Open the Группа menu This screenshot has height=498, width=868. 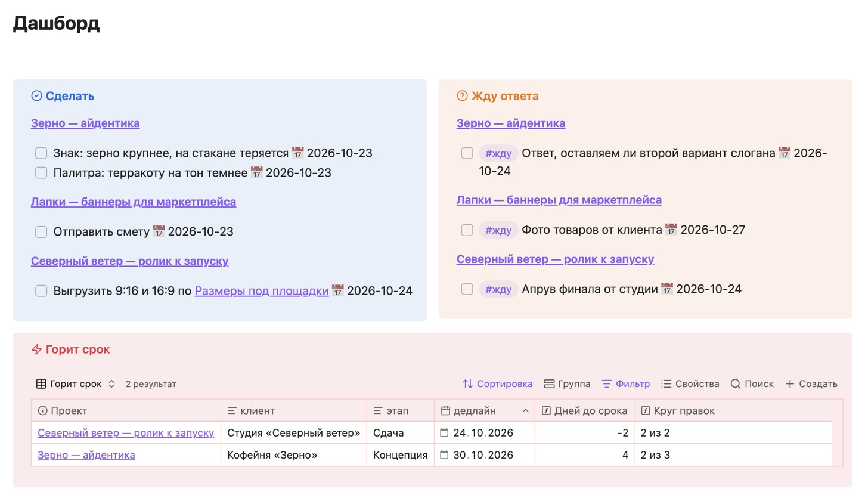pos(567,384)
